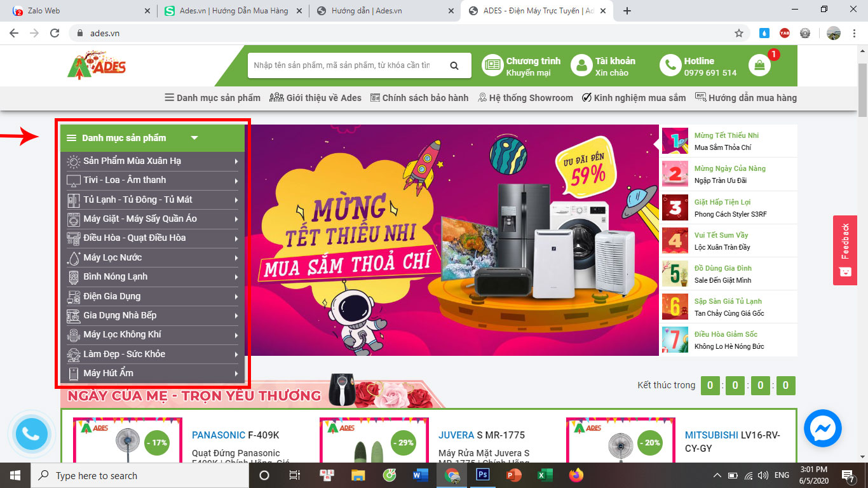Switch to the Hướng dẫn | Ades.vn tab
This screenshot has height=488, width=868.
(386, 11)
